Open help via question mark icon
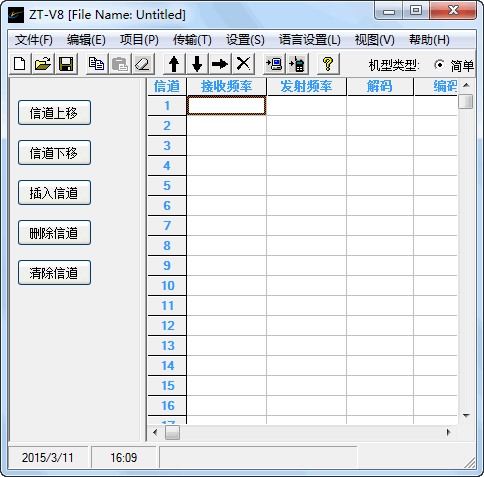The width and height of the screenshot is (484, 477). coord(328,64)
